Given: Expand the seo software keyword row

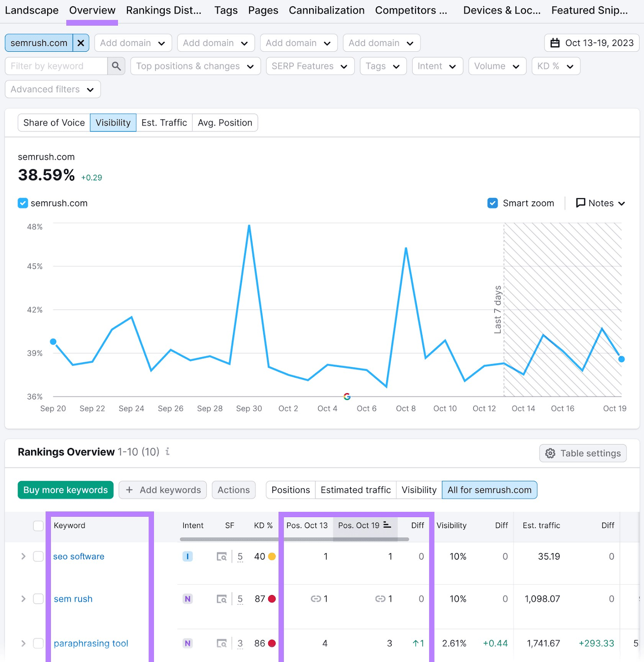Looking at the screenshot, I should [24, 556].
